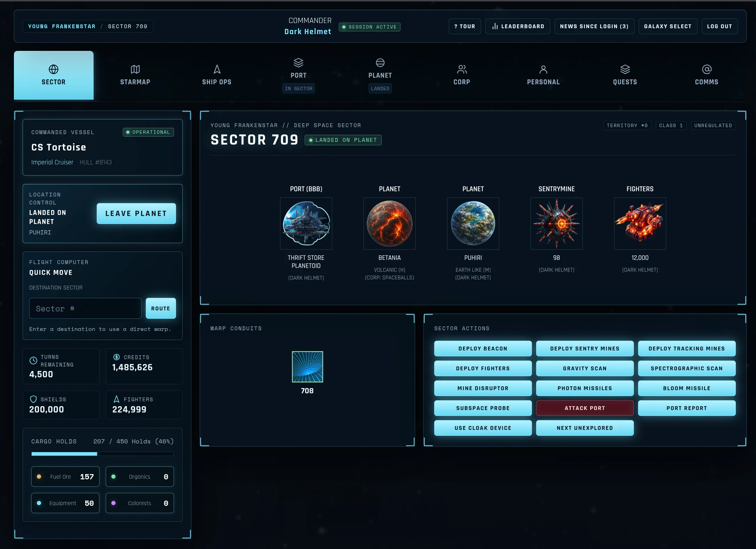The width and height of the screenshot is (756, 549).
Task: Use the Mine Disruptor
Action: [x=483, y=388]
